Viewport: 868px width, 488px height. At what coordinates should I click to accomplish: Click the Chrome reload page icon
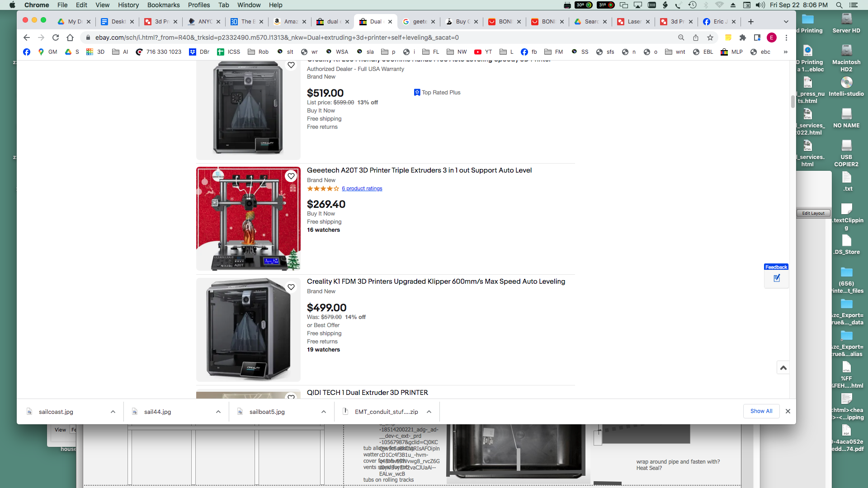pyautogui.click(x=56, y=38)
